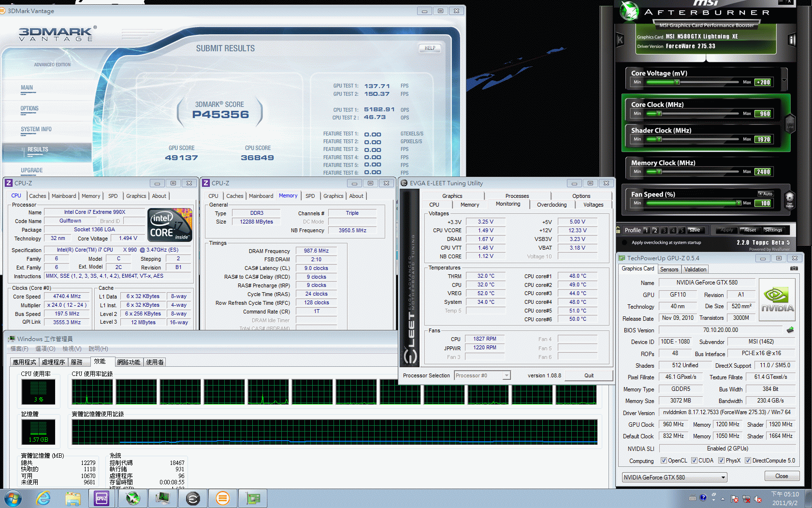This screenshot has height=508, width=812.
Task: Click Quit button in E-LEET
Action: pyautogui.click(x=589, y=375)
